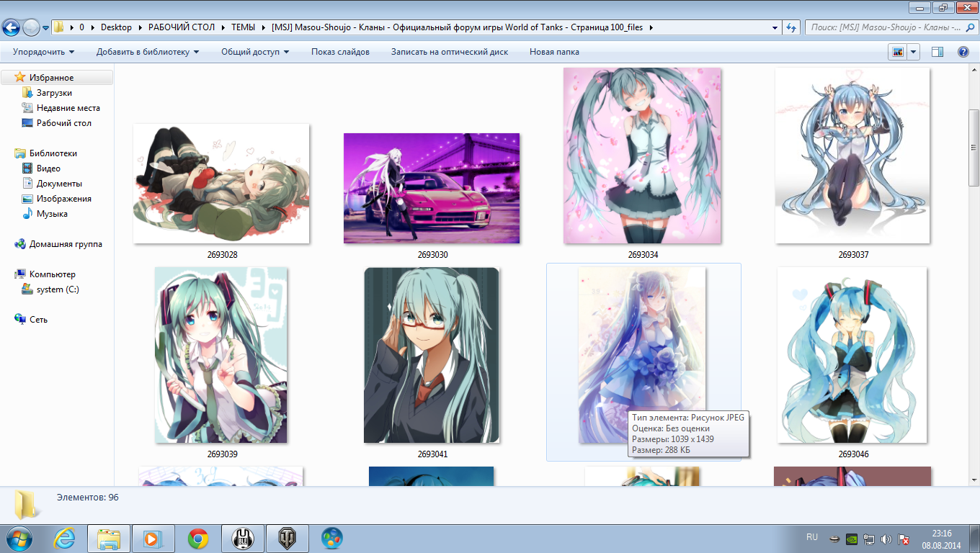980x553 pixels.
Task: Click the Action Center flag icon in the tray
Action: (x=903, y=539)
